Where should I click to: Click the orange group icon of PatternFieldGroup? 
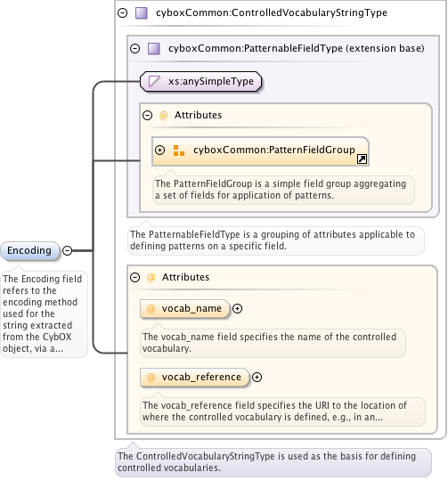coord(179,151)
